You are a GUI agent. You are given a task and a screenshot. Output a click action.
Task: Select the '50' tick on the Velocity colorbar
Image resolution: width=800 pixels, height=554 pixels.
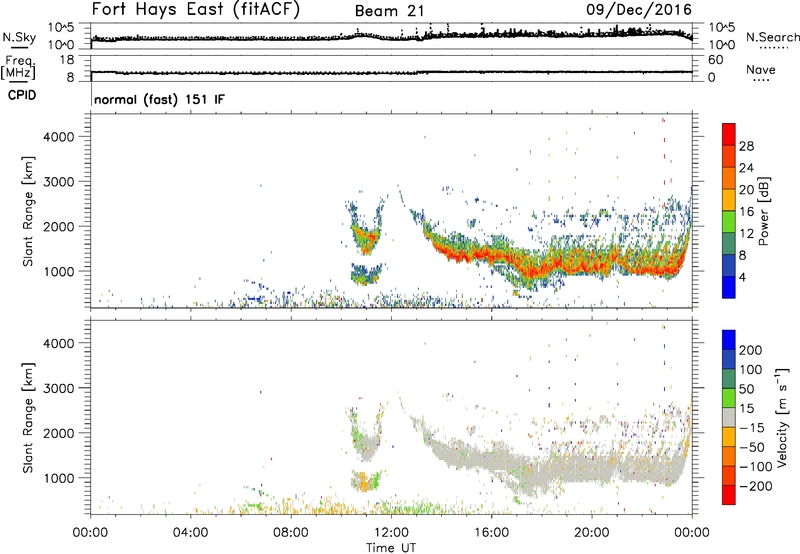point(747,389)
